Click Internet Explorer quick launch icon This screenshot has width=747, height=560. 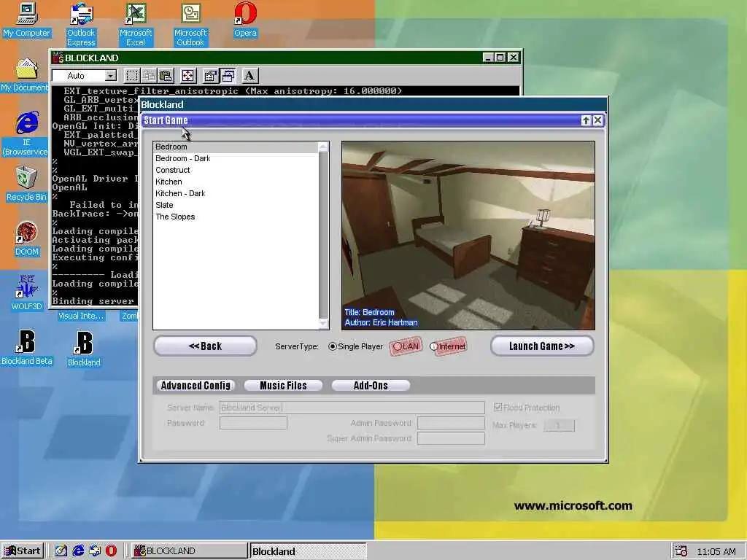coord(78,551)
